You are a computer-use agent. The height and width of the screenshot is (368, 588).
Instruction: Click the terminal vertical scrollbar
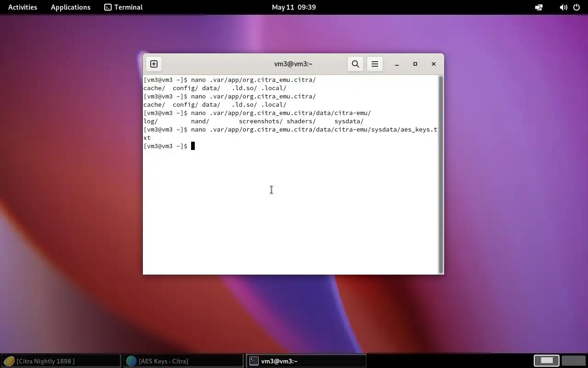441,175
